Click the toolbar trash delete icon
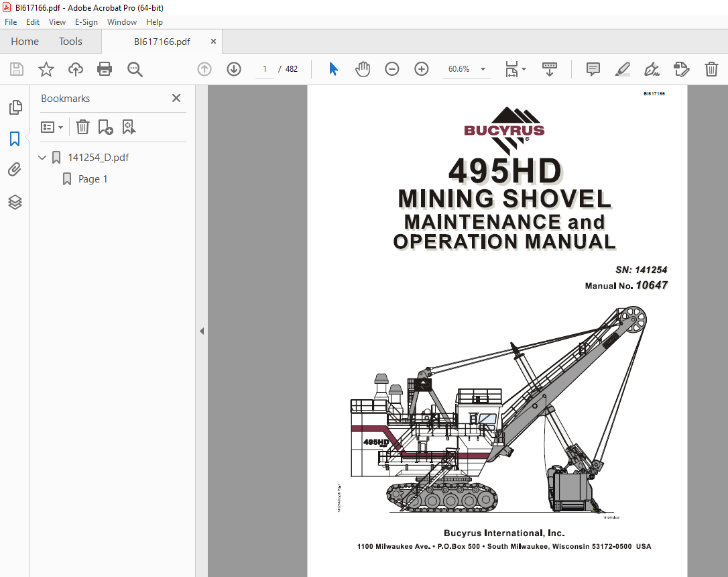Image resolution: width=728 pixels, height=577 pixels. pos(711,69)
